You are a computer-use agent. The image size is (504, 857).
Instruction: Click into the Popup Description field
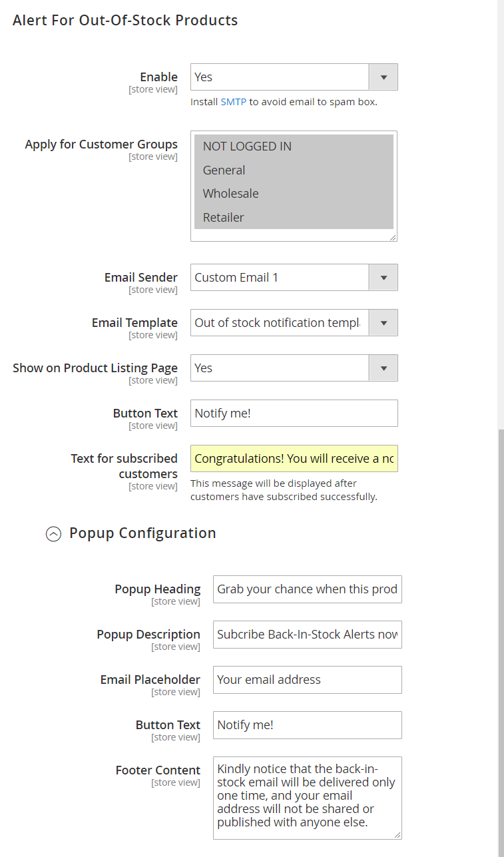tap(307, 635)
